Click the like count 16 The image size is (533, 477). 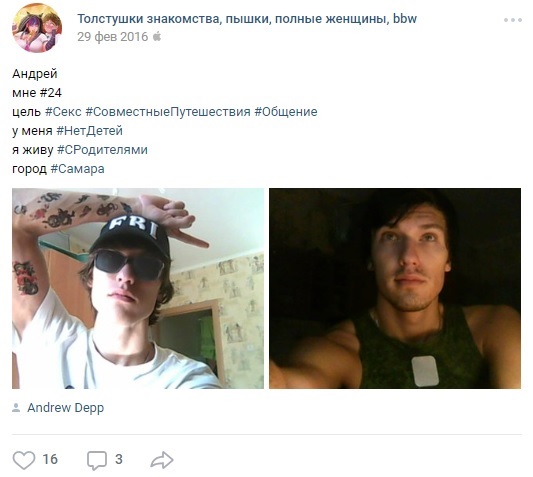click(x=50, y=460)
